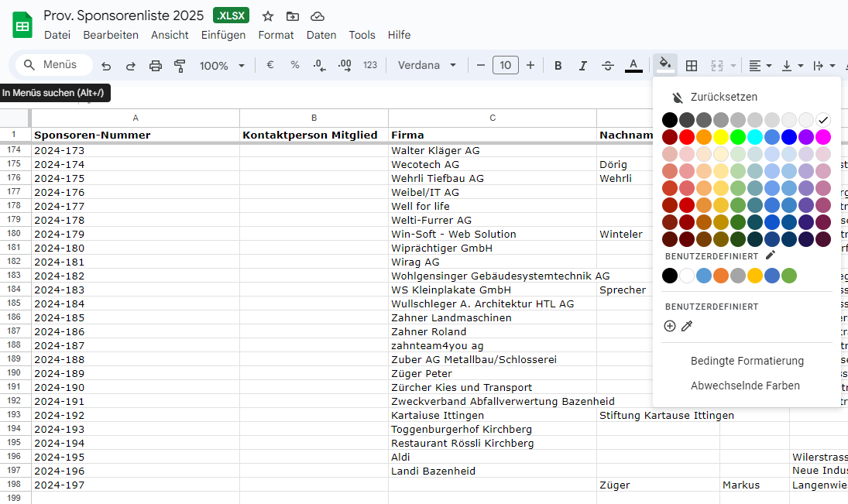Image resolution: width=848 pixels, height=504 pixels.
Task: Choose the magenta color swatch
Action: [823, 137]
